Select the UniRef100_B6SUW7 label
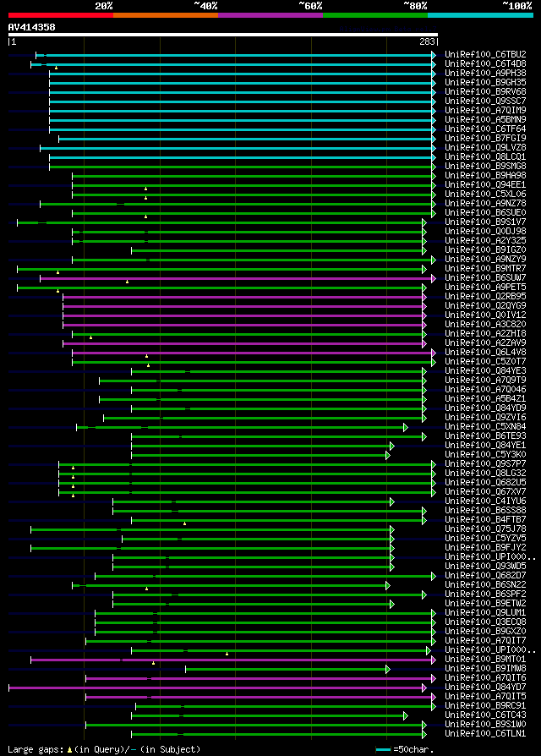 pyautogui.click(x=485, y=277)
